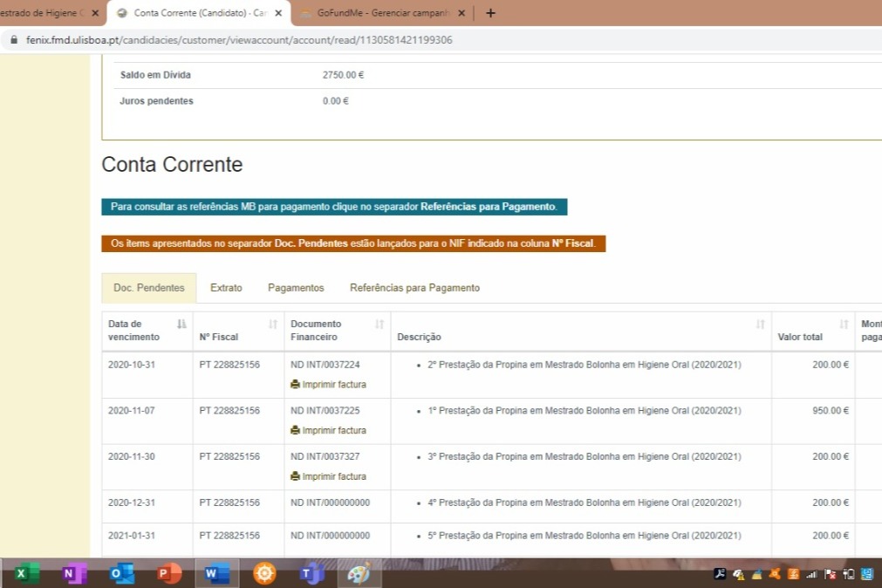Click the browser address bar URL
The image size is (882, 588).
(x=239, y=40)
